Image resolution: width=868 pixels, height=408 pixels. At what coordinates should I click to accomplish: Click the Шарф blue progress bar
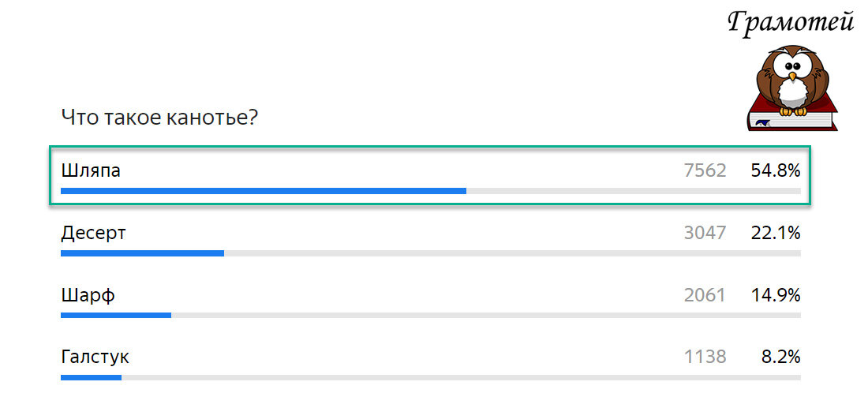(x=116, y=316)
